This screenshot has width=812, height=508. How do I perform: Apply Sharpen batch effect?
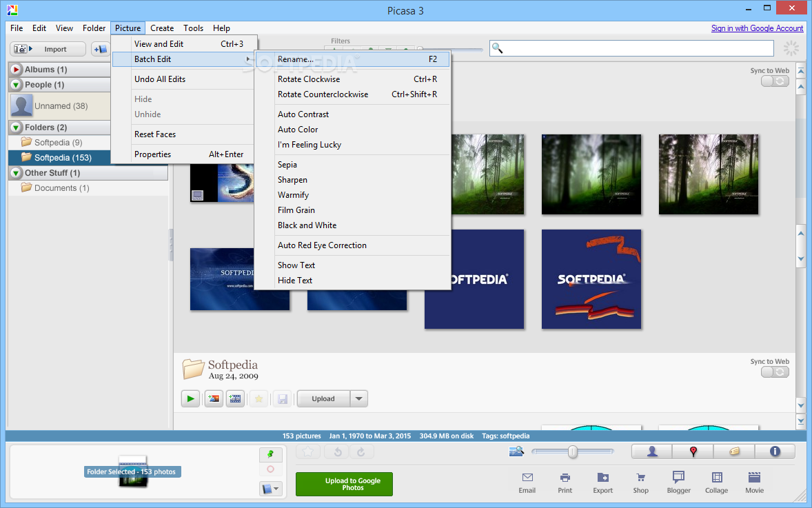352,180
